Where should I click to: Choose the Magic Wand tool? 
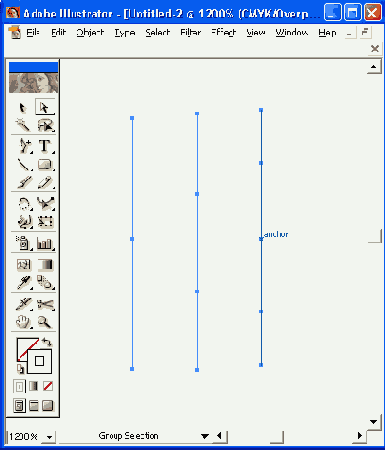tap(23, 125)
